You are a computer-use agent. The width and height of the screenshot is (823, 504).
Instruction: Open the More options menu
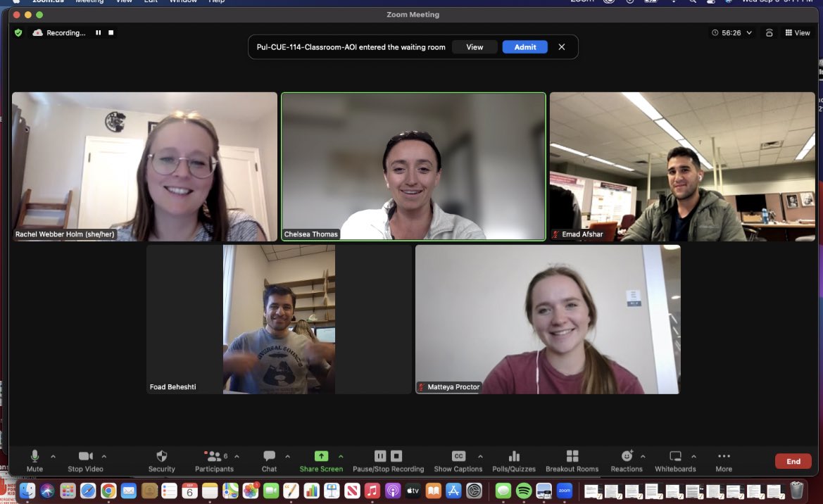[724, 460]
